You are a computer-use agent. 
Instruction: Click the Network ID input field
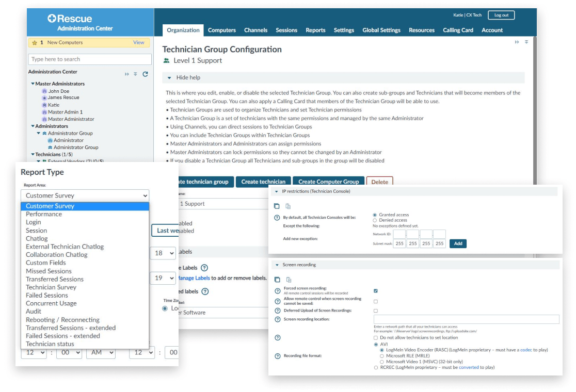(x=400, y=233)
